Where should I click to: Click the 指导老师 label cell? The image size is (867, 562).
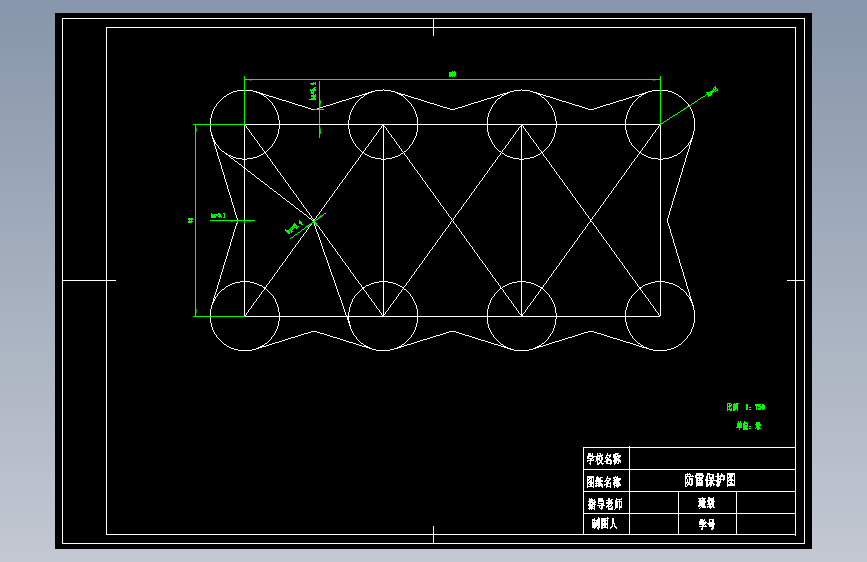tap(605, 503)
